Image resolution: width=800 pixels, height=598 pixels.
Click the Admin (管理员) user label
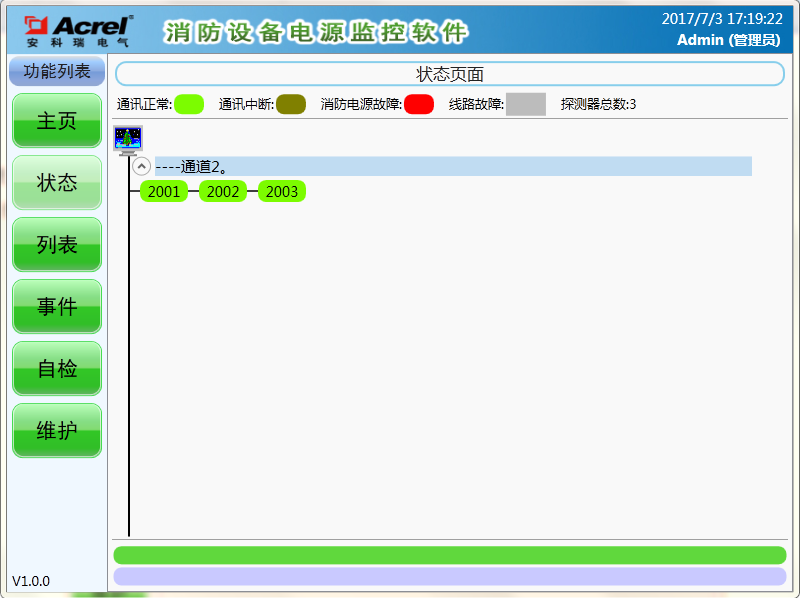[729, 40]
